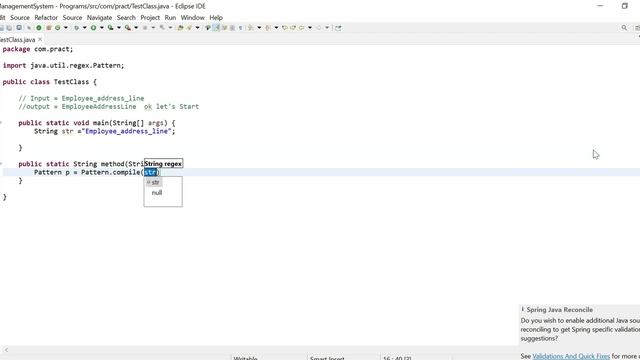
Task: Click the '// Input = Employee_address_line' comment
Action: coord(81,98)
